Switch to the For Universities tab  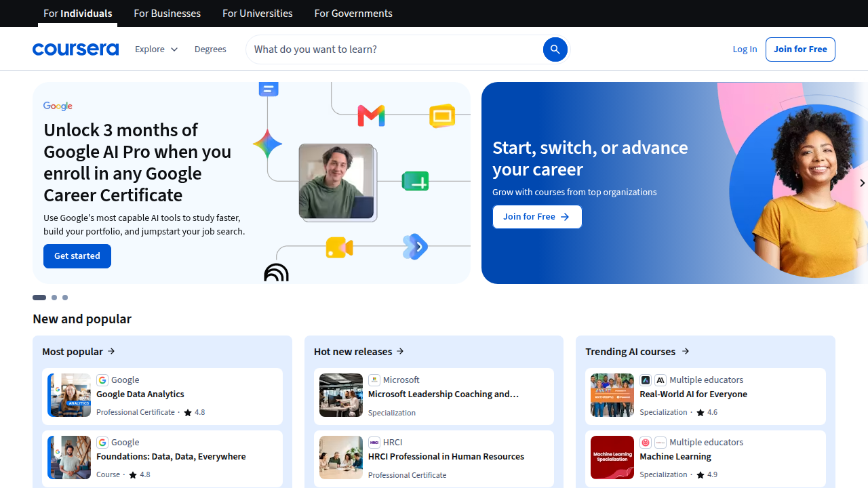click(x=258, y=14)
